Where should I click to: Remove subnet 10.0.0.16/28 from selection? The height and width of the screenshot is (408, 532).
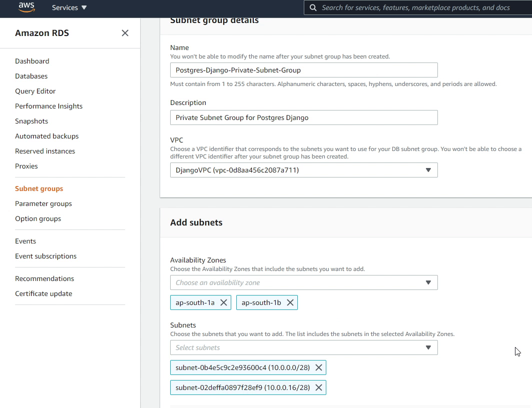(318, 387)
